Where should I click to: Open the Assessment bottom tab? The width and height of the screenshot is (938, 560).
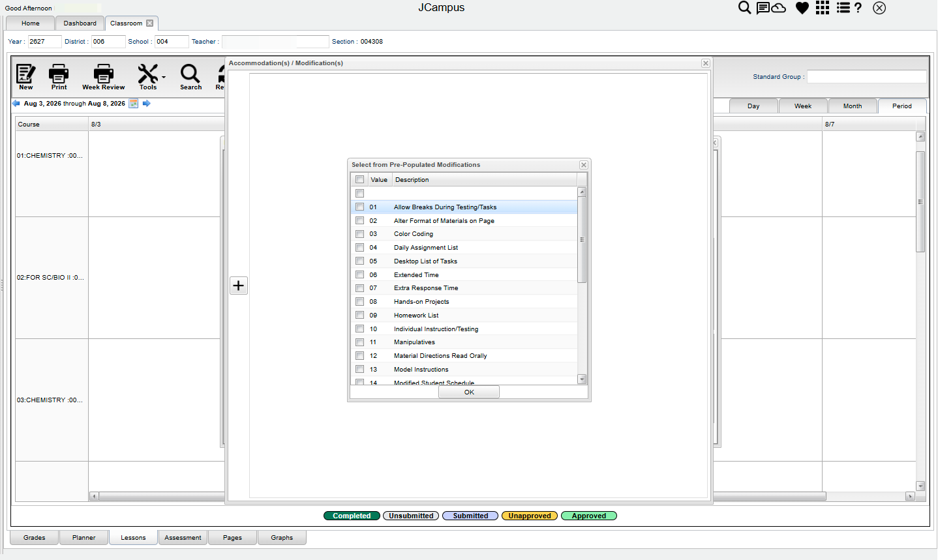point(183,538)
